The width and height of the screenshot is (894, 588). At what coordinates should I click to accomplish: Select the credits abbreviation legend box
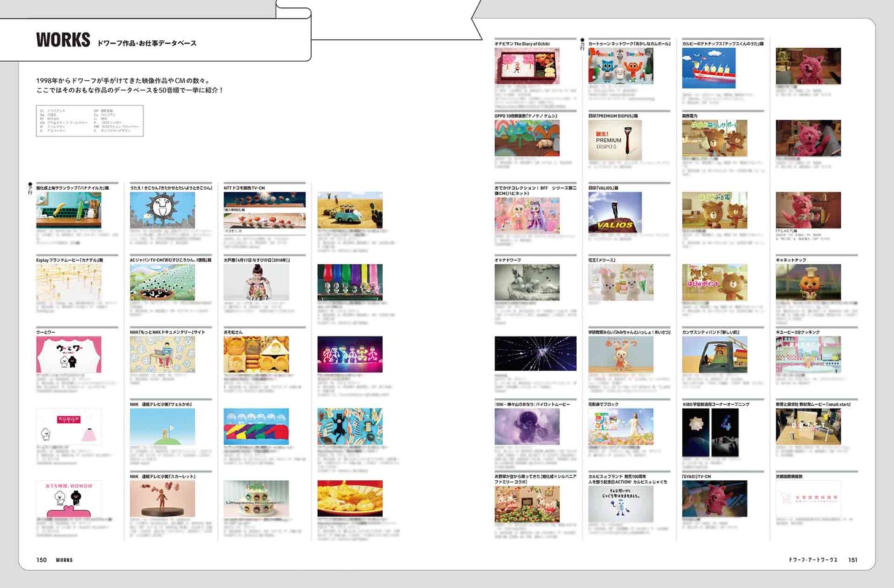click(x=89, y=121)
